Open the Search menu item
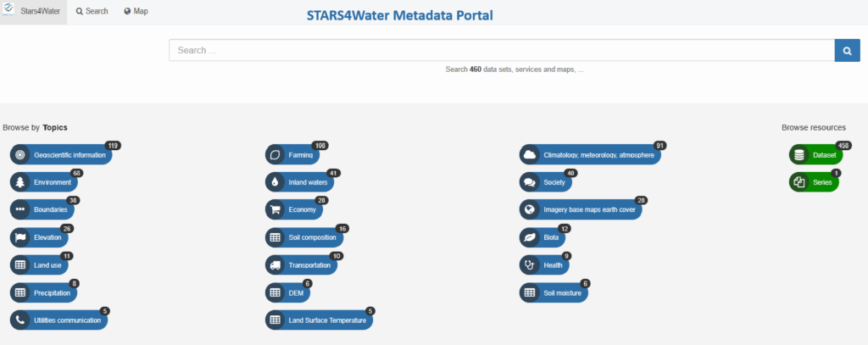 click(x=92, y=12)
